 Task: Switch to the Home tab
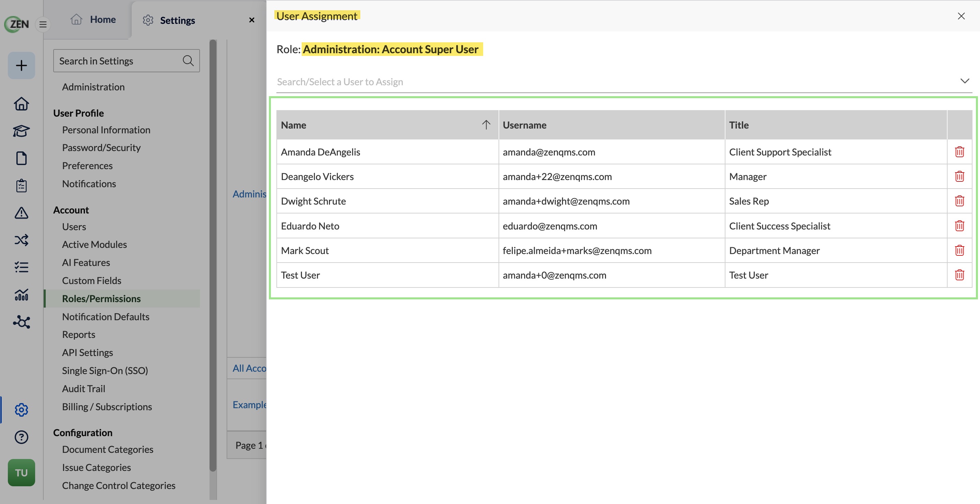[x=93, y=19]
